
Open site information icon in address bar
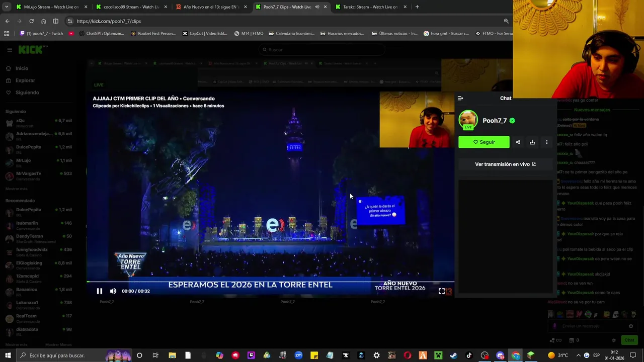point(70,21)
